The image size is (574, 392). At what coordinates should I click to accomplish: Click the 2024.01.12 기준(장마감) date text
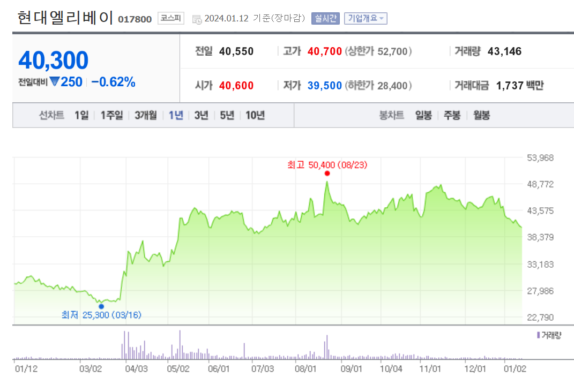[255, 18]
